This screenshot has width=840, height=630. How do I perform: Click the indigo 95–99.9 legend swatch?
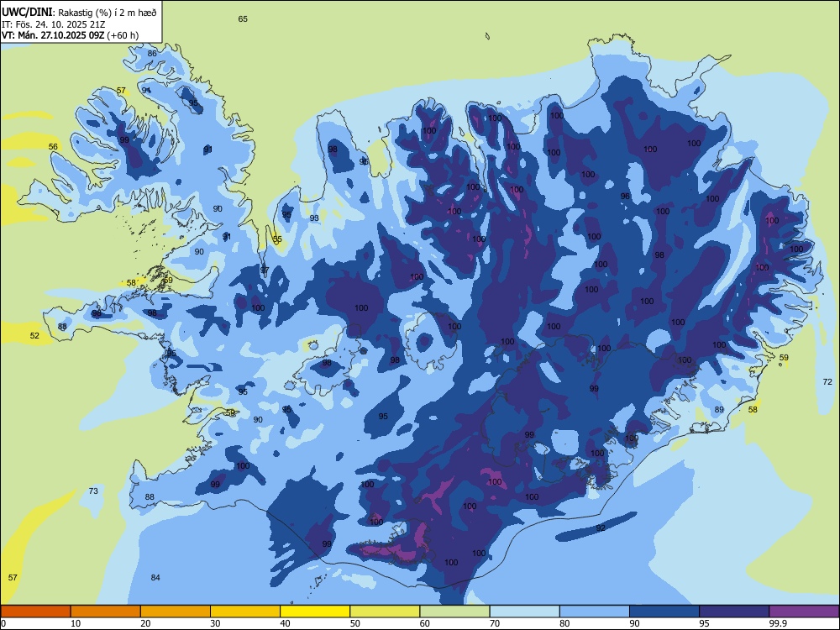click(x=734, y=612)
